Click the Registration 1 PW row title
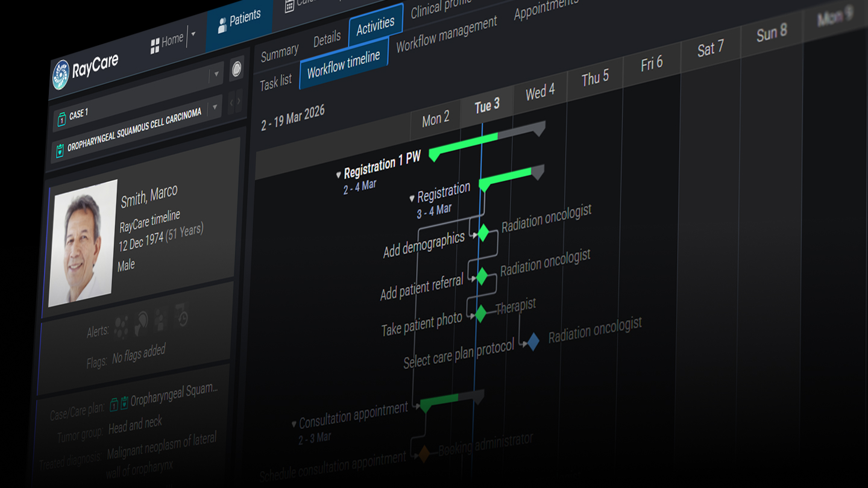868x488 pixels. coord(382,165)
